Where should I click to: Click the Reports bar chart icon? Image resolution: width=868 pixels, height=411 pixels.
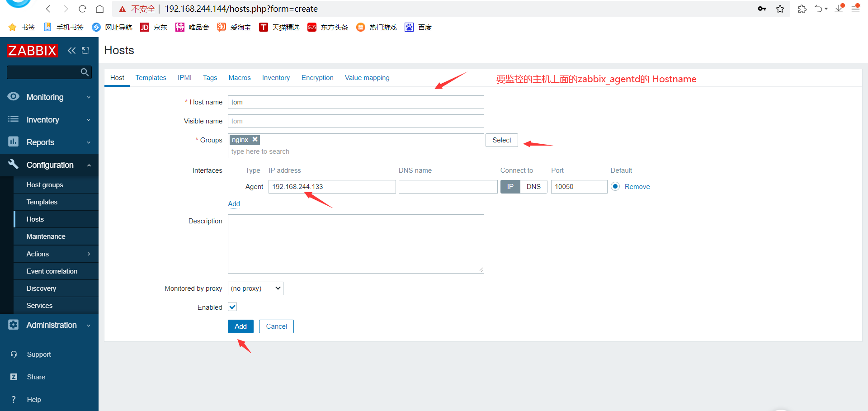[x=14, y=142]
